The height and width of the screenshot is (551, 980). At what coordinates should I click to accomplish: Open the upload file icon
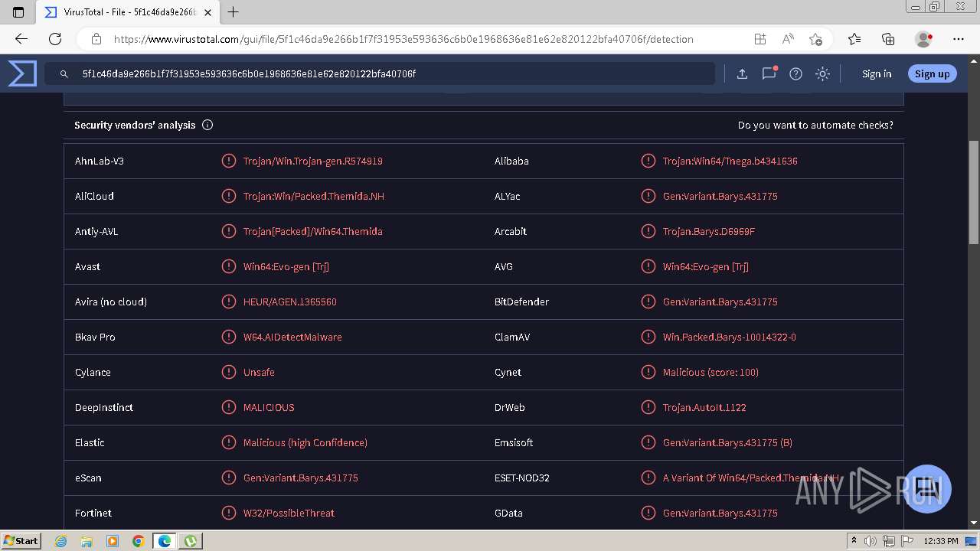coord(742,73)
